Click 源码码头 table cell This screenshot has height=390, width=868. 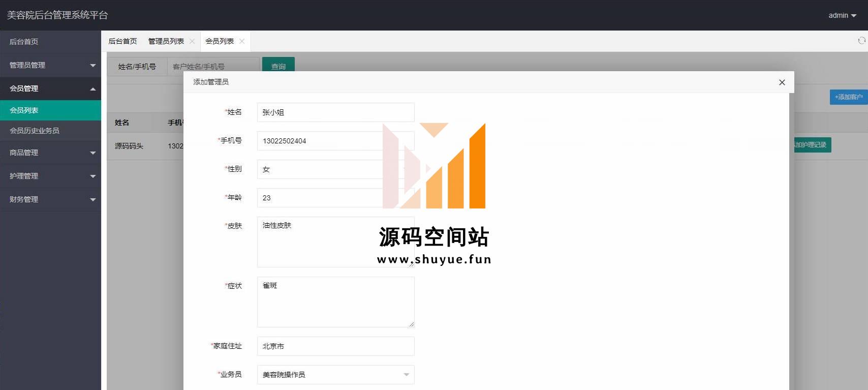tap(129, 146)
